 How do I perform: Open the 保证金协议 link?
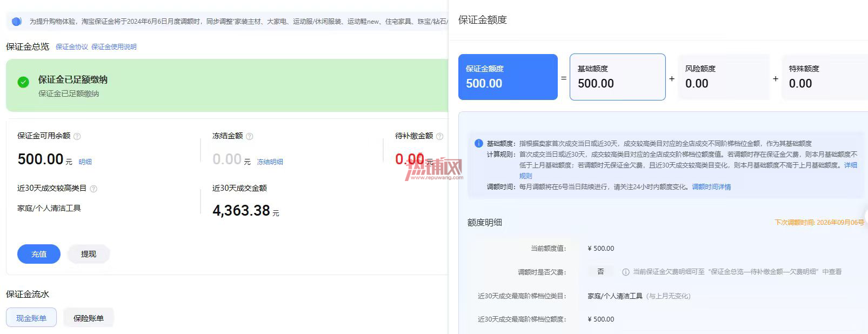coord(72,47)
